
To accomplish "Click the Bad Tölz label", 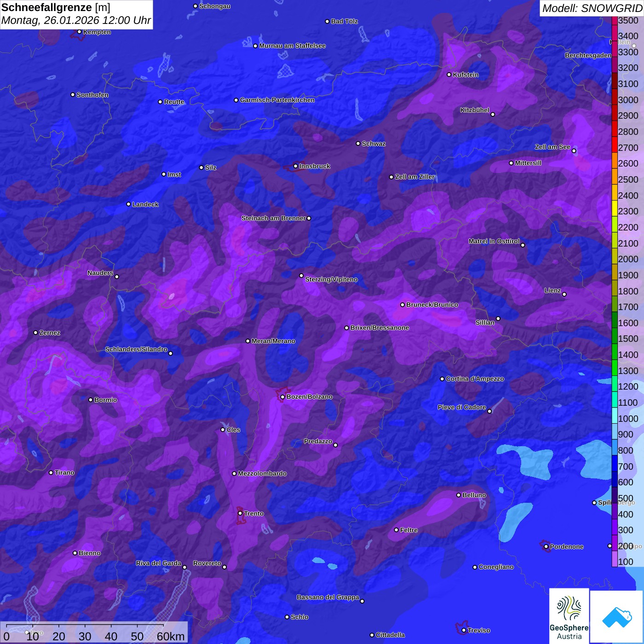I will click(345, 21).
